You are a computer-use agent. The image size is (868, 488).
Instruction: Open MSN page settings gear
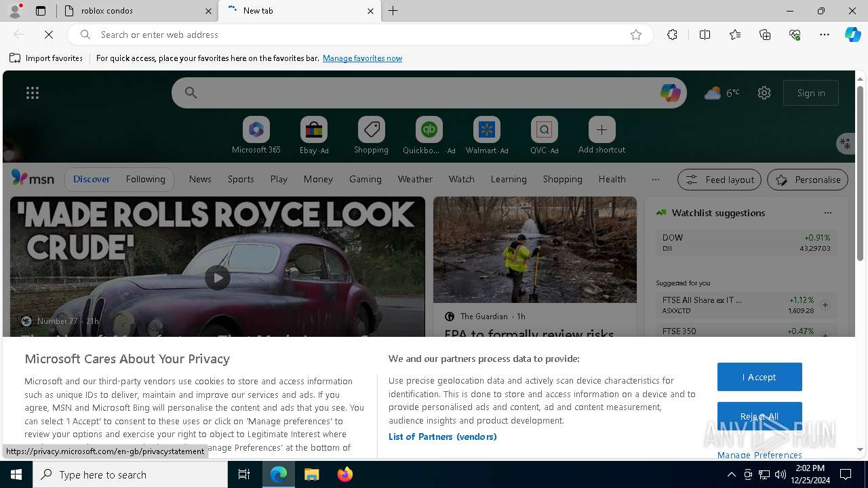tap(764, 93)
